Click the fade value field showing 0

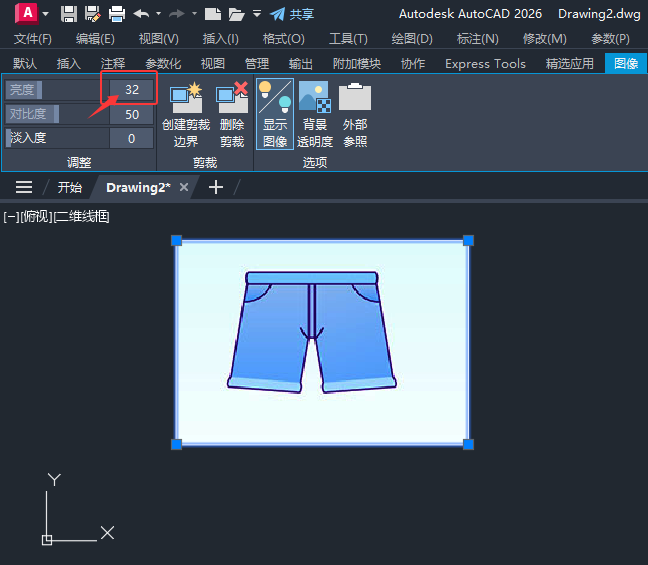[132, 138]
